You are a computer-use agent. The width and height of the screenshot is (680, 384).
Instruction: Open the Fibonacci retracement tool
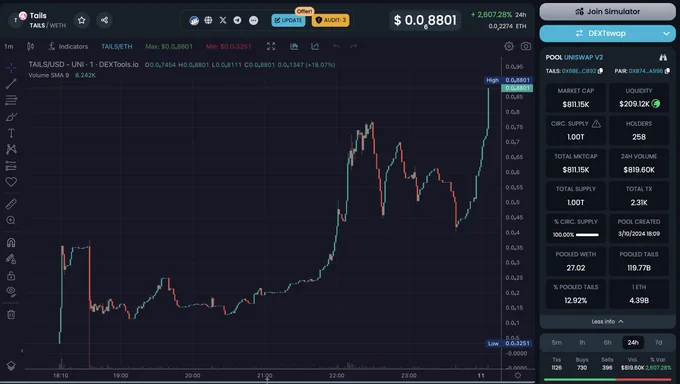11,100
